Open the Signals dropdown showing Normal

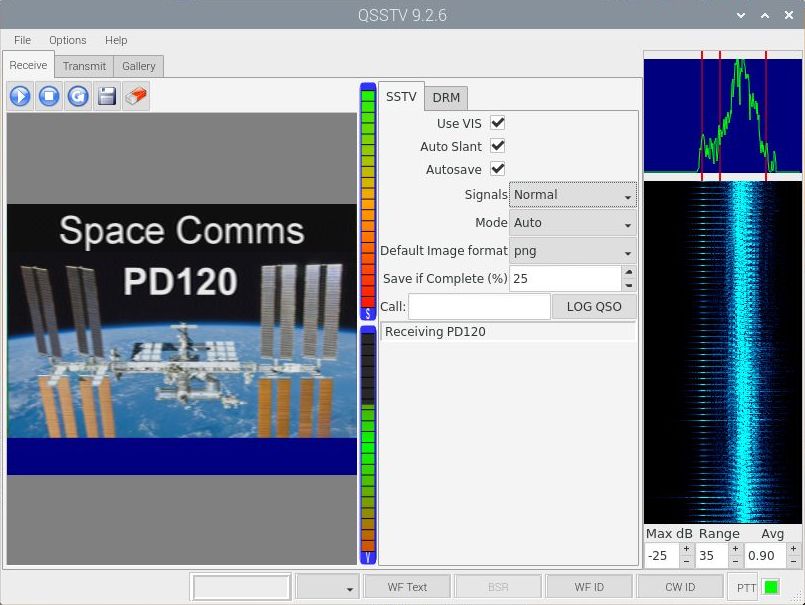tap(573, 195)
